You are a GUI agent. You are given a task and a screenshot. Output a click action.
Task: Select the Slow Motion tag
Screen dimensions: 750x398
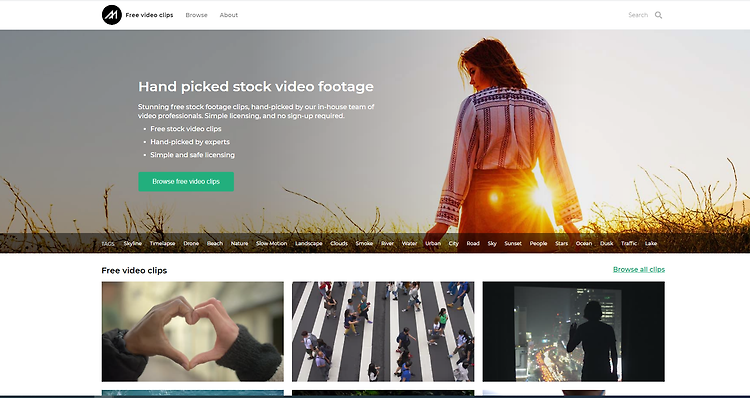click(x=272, y=243)
